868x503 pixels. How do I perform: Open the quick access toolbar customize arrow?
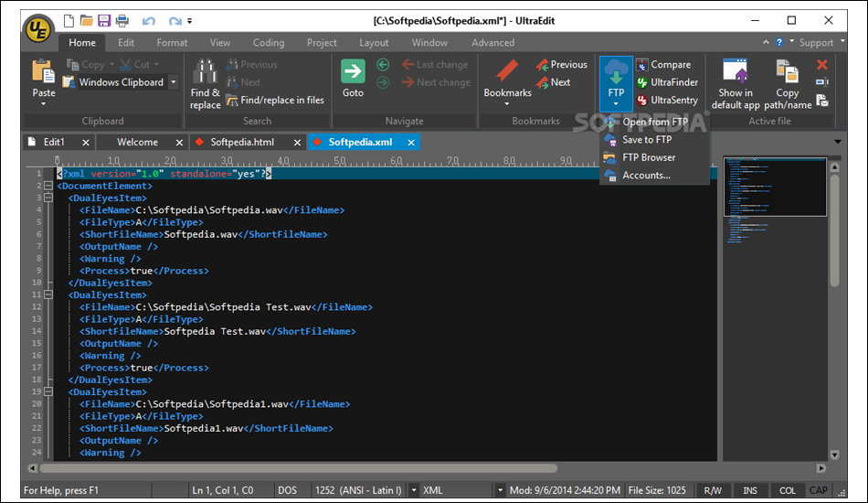pyautogui.click(x=189, y=21)
